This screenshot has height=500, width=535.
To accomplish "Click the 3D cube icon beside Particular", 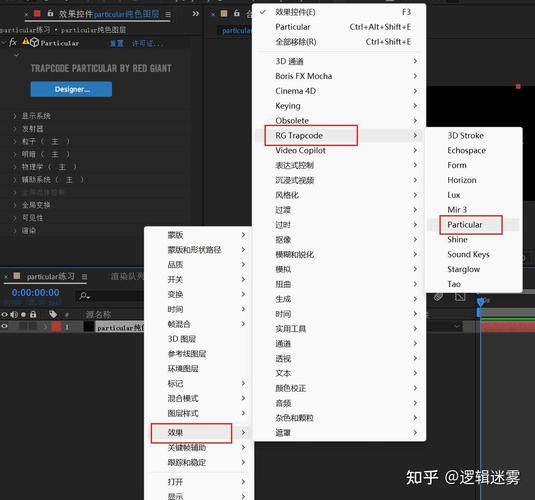I will point(34,42).
